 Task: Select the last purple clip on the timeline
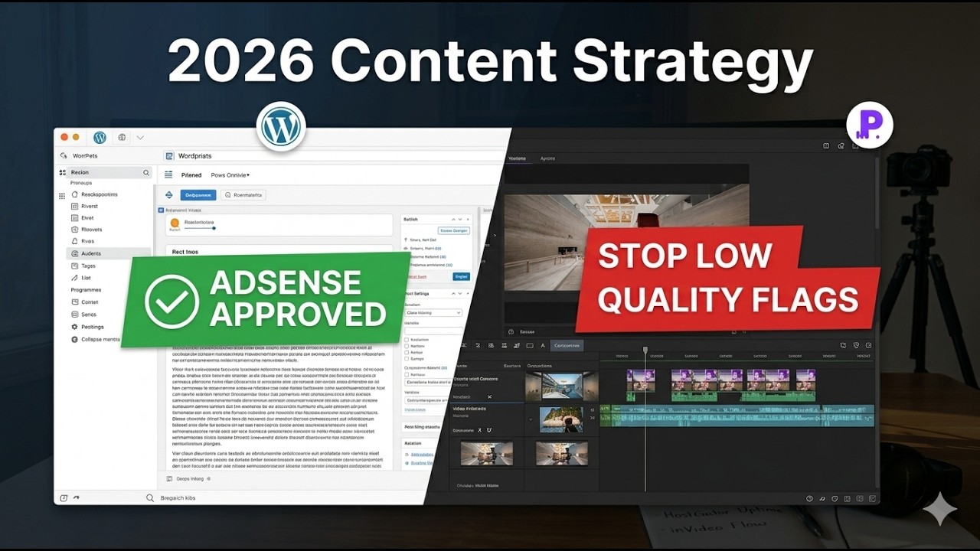point(805,380)
